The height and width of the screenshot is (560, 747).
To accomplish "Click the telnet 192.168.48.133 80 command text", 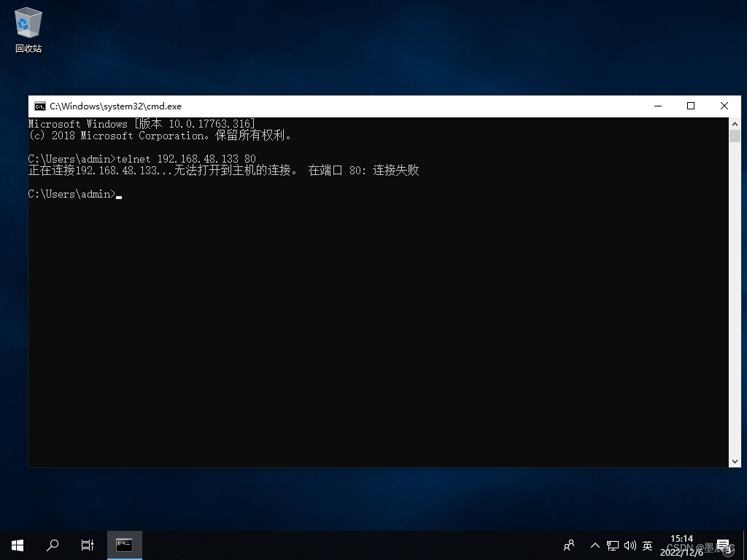I will click(x=186, y=158).
